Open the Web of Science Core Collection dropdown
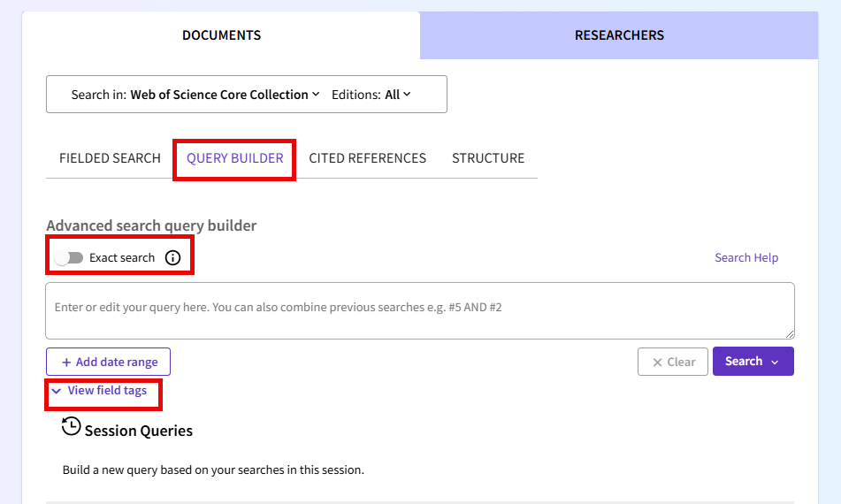The image size is (841, 504). pyautogui.click(x=225, y=95)
